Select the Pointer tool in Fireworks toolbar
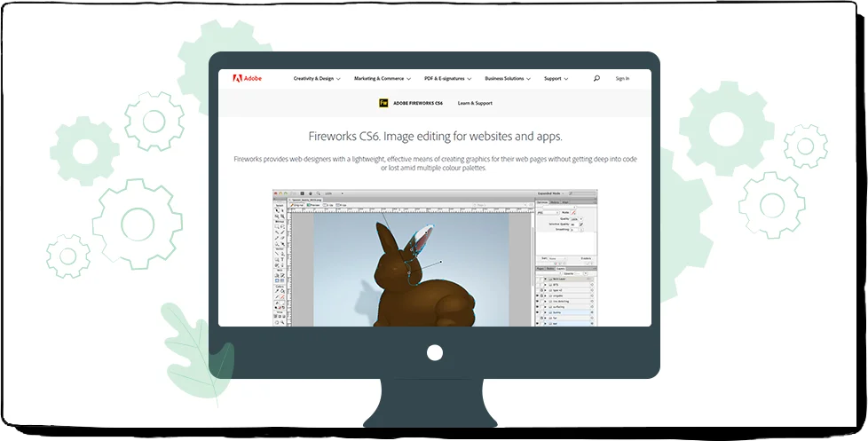Screen dimensions: 868x441 [277, 210]
